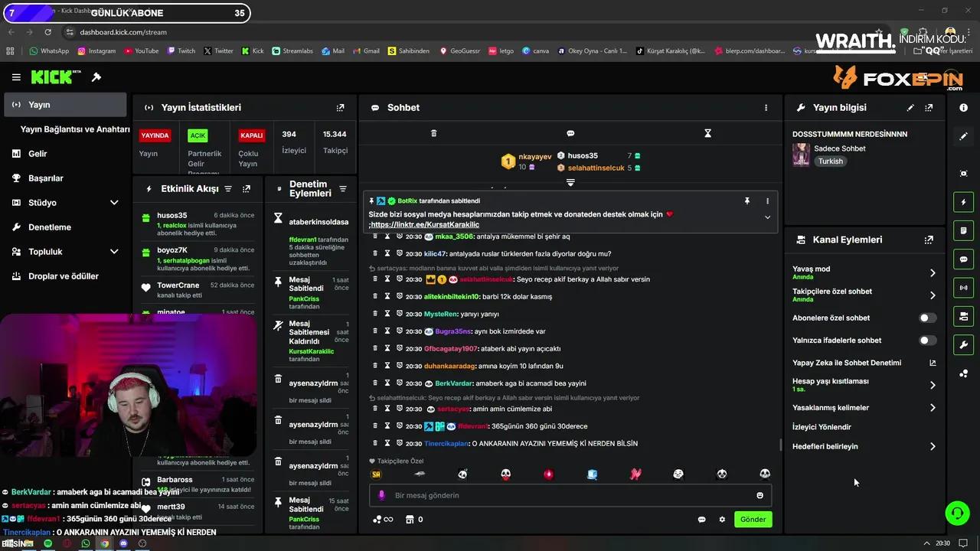Click the green support headset button
This screenshot has width=980, height=551.
pyautogui.click(x=957, y=513)
